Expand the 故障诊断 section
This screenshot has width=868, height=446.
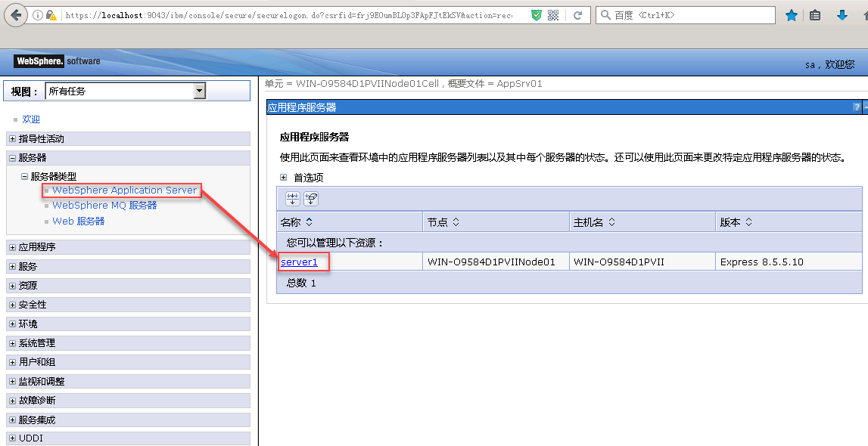(12, 400)
